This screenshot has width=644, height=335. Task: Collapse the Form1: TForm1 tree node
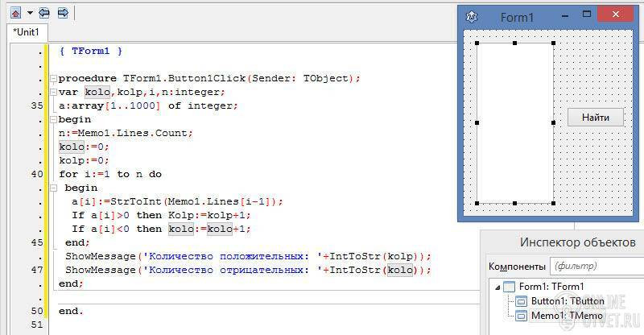pyautogui.click(x=497, y=287)
